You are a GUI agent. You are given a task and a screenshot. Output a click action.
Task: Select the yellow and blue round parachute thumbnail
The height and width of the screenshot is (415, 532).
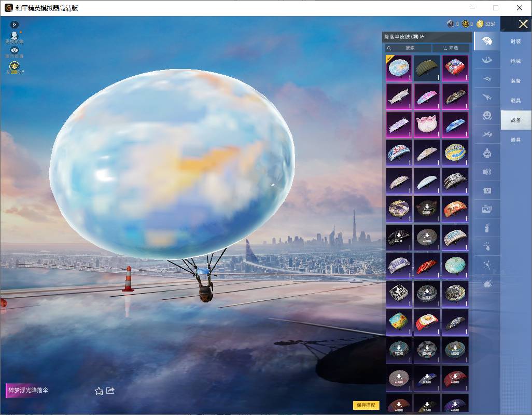pos(455,153)
